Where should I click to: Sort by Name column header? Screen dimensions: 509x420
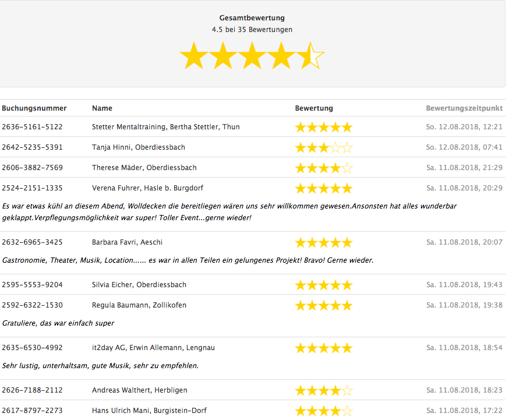click(102, 108)
